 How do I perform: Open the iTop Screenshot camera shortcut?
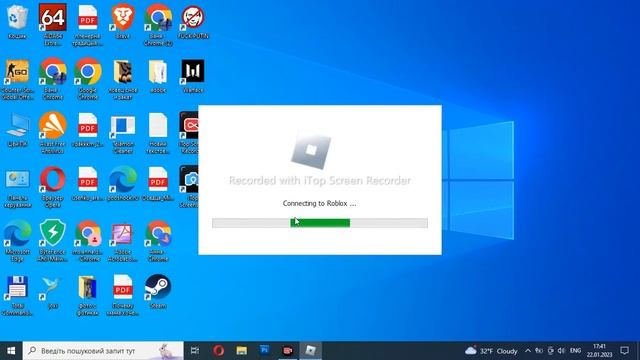(189, 187)
